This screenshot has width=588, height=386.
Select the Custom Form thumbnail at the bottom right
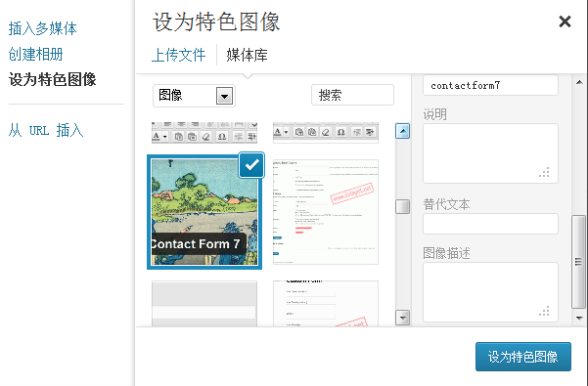click(326, 304)
